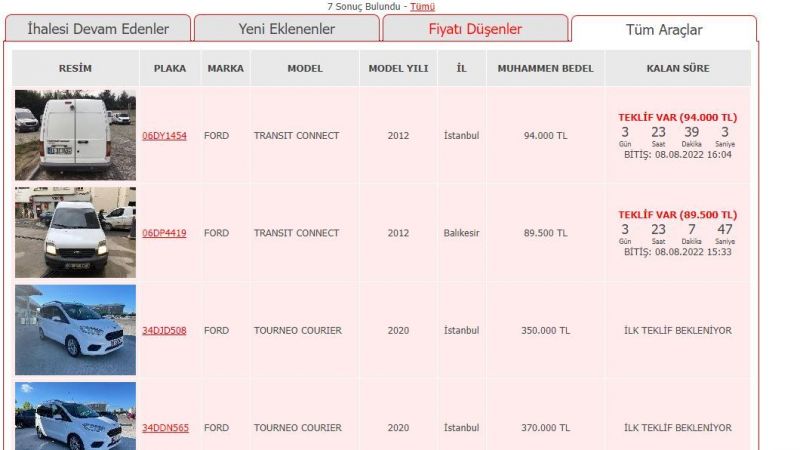Image resolution: width=800 pixels, height=450 pixels.
Task: Click the MODEL YILI column header
Action: (398, 68)
